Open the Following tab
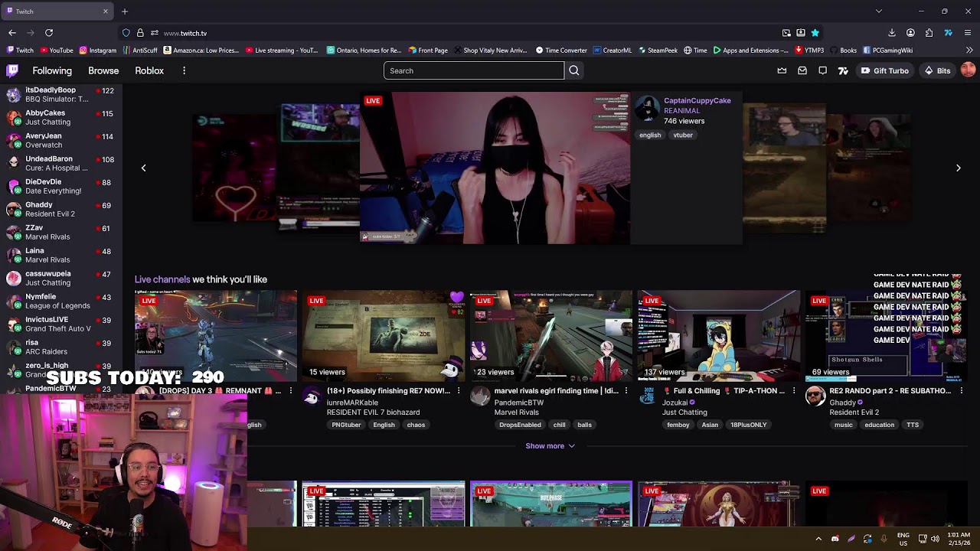 (52, 70)
